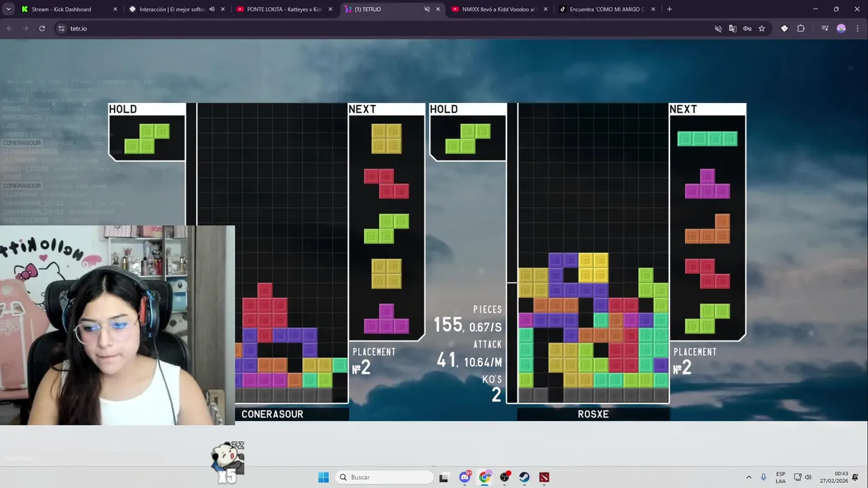Click the Buscar taskbar search box
The image size is (868, 488).
pos(384,477)
